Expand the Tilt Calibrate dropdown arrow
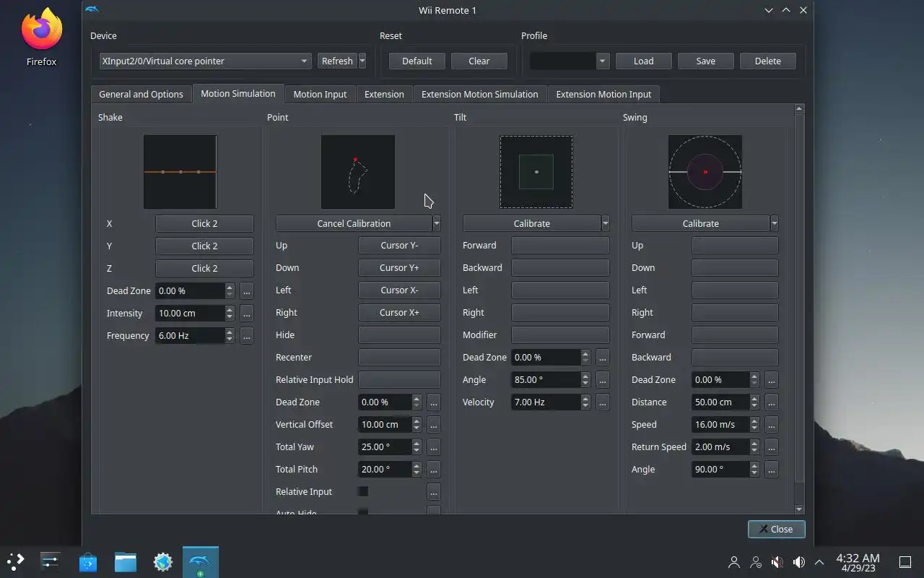Image resolution: width=924 pixels, height=578 pixels. tap(605, 223)
